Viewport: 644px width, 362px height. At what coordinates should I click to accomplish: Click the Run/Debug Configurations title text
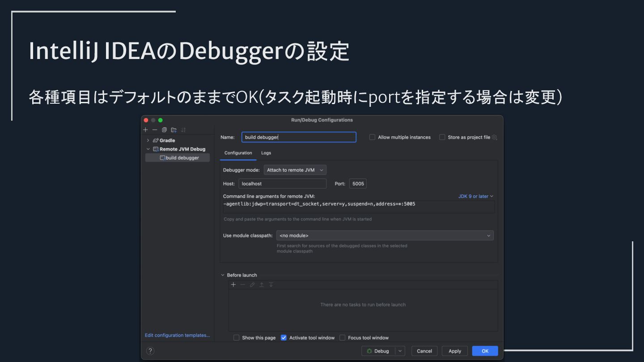(x=322, y=120)
